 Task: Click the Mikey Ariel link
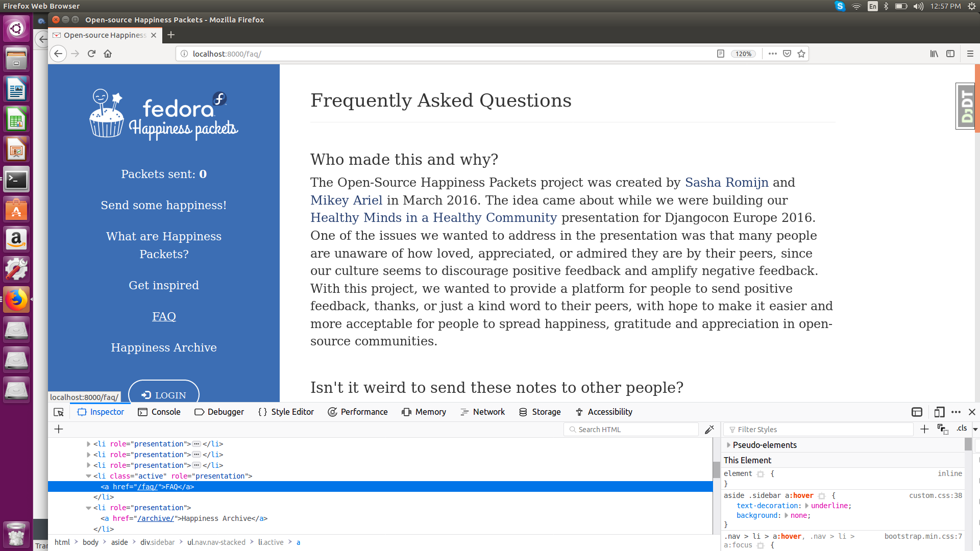pos(346,200)
